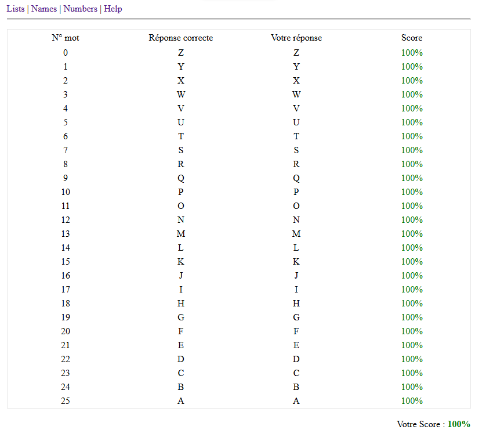Open the Lists link
Screen dimensions: 504x437
pyautogui.click(x=16, y=9)
